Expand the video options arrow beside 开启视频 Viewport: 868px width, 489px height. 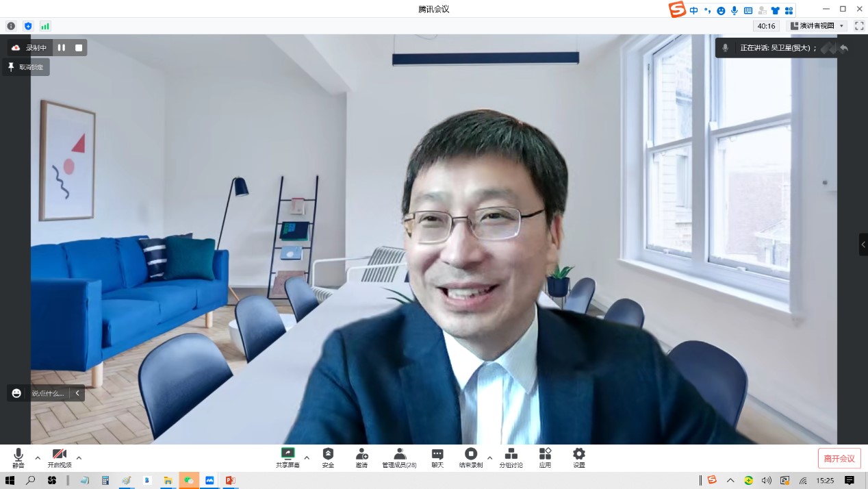coord(79,457)
